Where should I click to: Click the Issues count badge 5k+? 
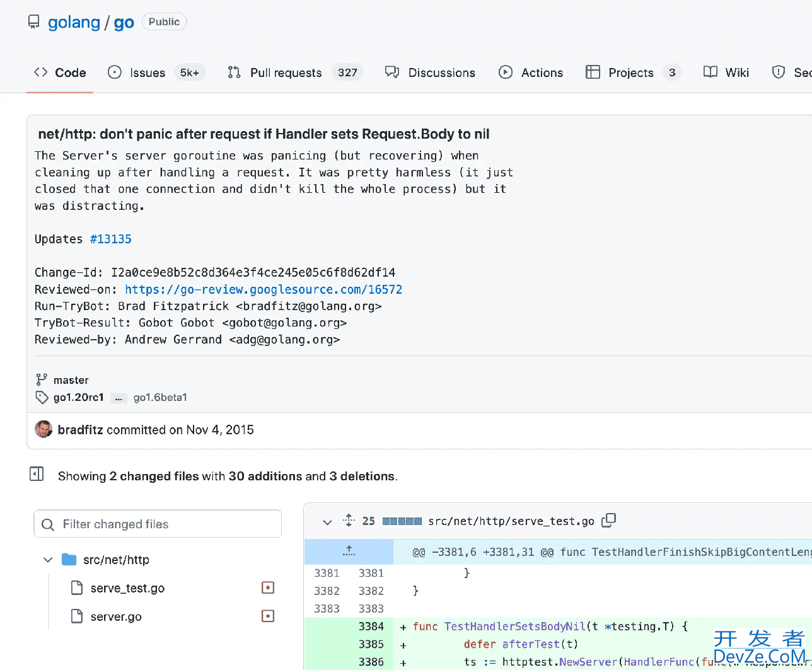[189, 72]
